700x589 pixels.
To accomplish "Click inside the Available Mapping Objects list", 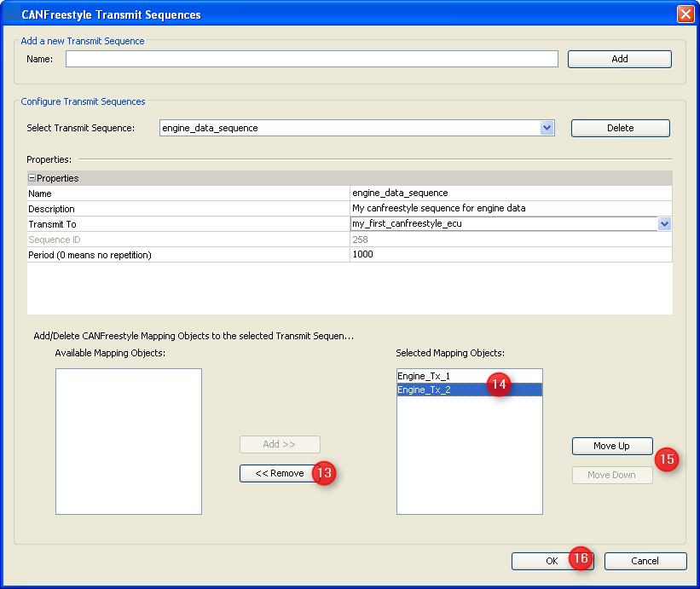I will click(128, 441).
